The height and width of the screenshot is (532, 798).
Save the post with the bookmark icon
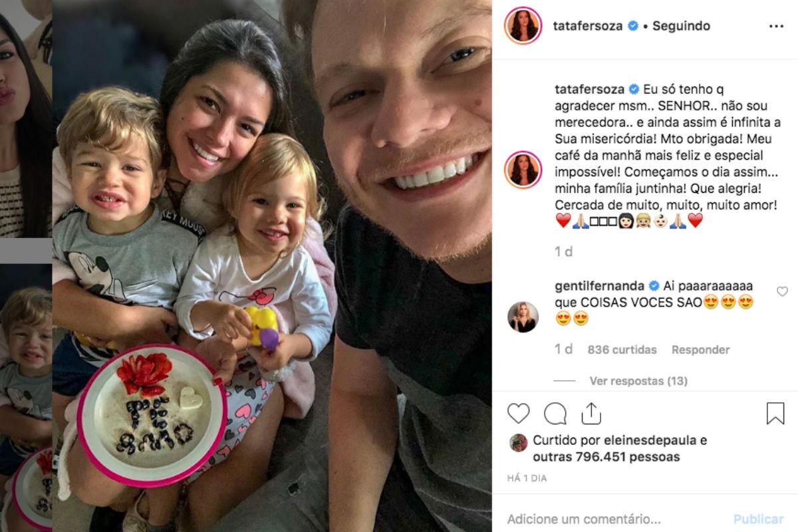775,414
